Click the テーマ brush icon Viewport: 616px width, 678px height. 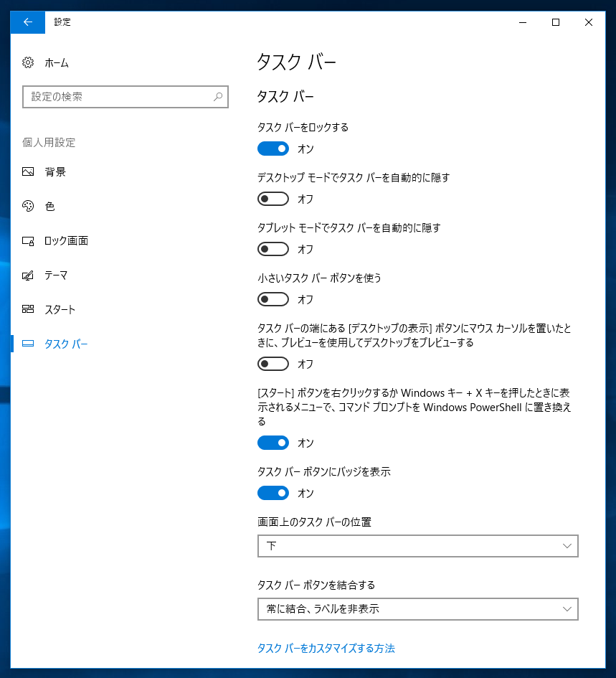tap(28, 276)
